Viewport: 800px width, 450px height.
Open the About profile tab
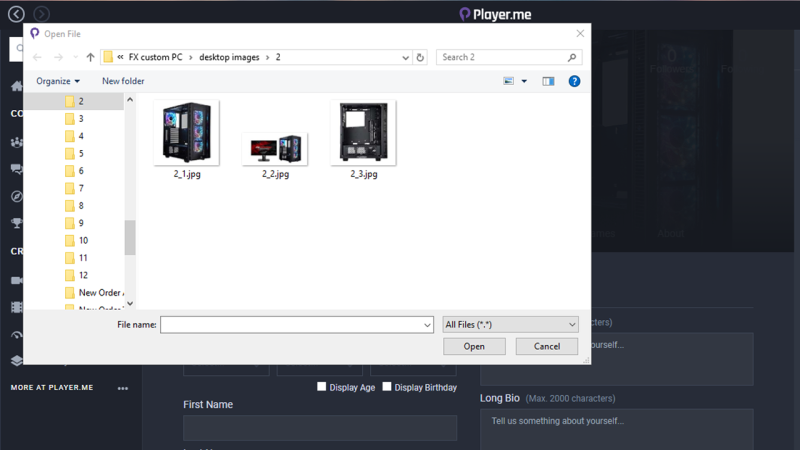pyautogui.click(x=670, y=234)
